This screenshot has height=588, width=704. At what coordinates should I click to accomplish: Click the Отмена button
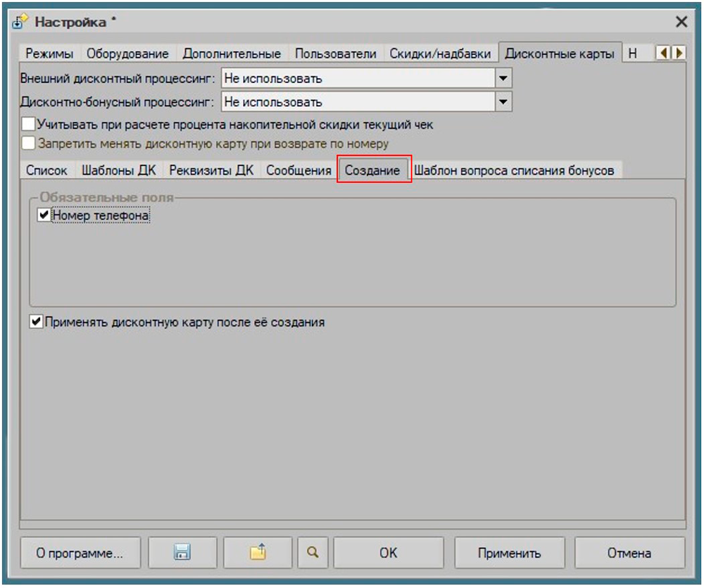point(629,553)
